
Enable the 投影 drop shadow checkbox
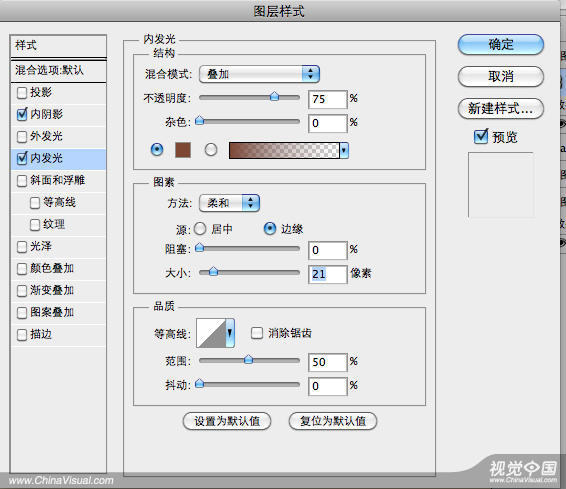[x=22, y=93]
